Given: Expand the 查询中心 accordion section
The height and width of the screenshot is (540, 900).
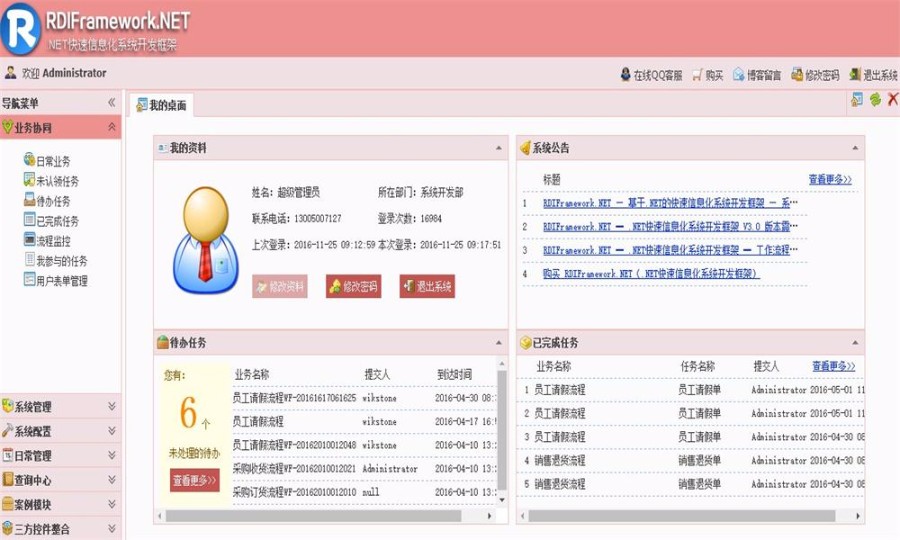Looking at the screenshot, I should (112, 479).
